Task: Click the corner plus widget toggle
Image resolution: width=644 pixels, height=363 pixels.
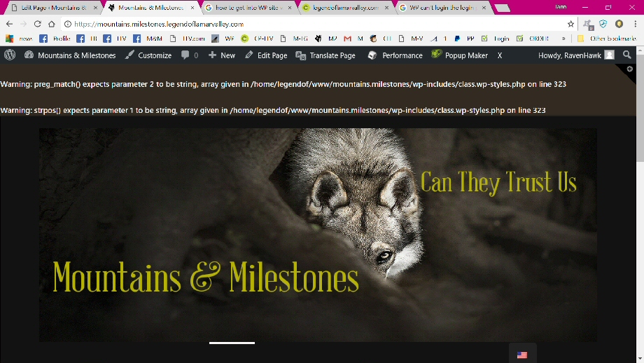Action: coord(630,69)
